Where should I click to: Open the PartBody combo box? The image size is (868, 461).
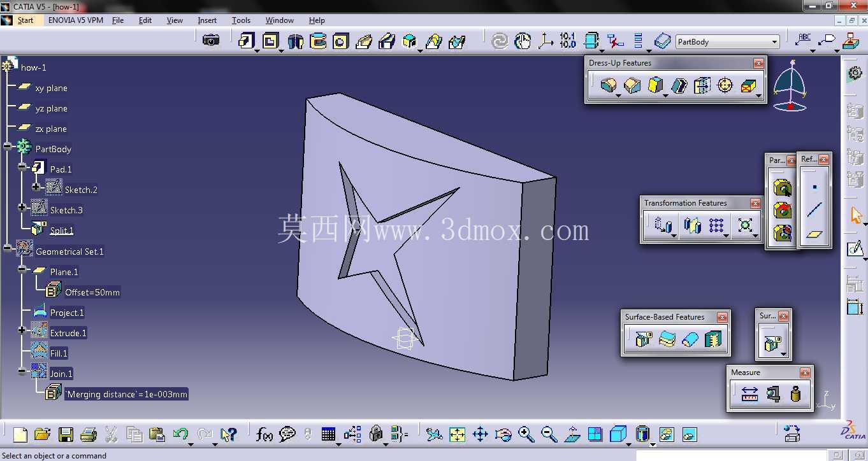727,41
